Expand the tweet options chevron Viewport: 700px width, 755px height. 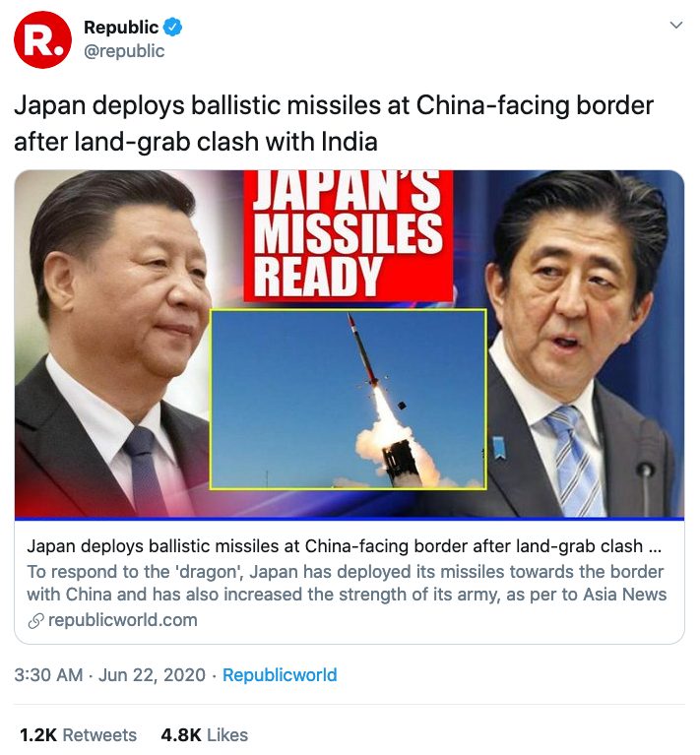(676, 25)
